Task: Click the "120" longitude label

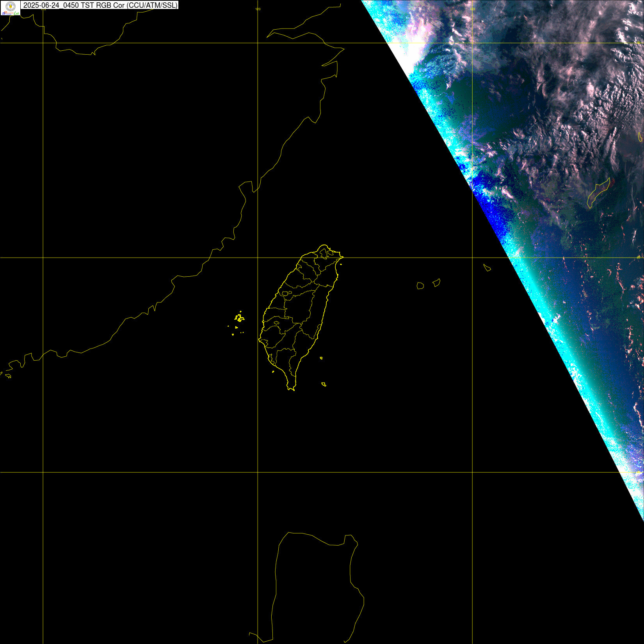Action: tap(258, 9)
